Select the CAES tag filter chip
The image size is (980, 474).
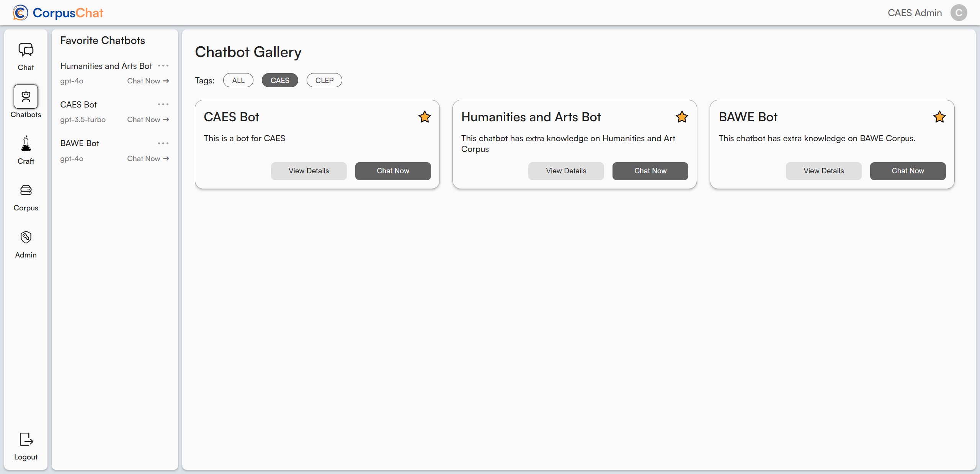280,80
